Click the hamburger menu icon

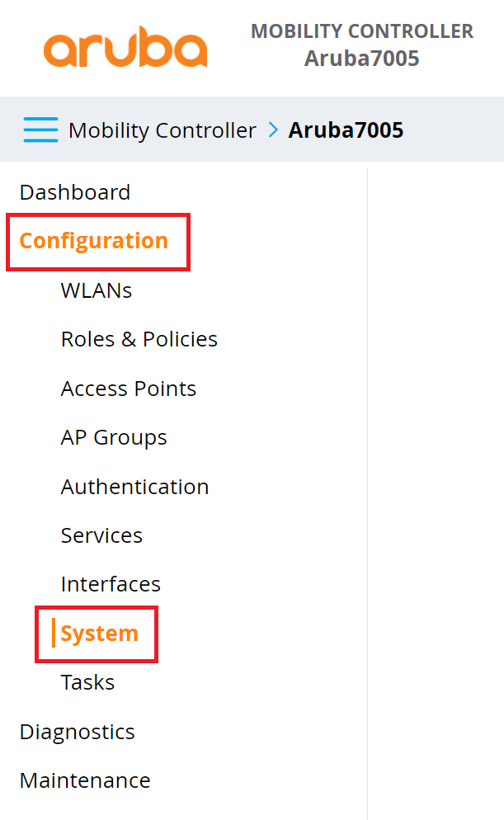[40, 130]
